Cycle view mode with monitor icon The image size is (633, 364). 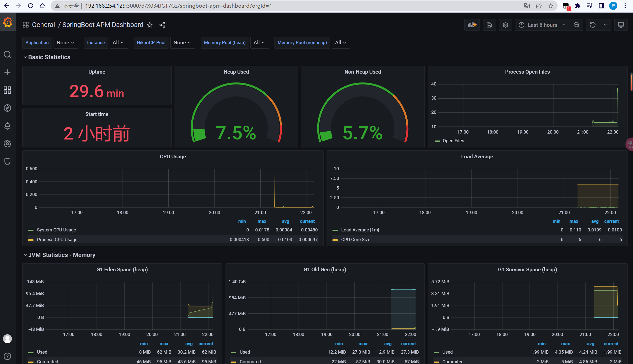621,25
